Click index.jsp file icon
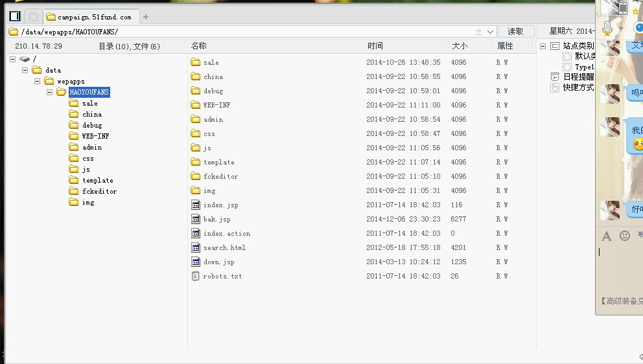Screen dimensions: 643x364 coord(196,205)
